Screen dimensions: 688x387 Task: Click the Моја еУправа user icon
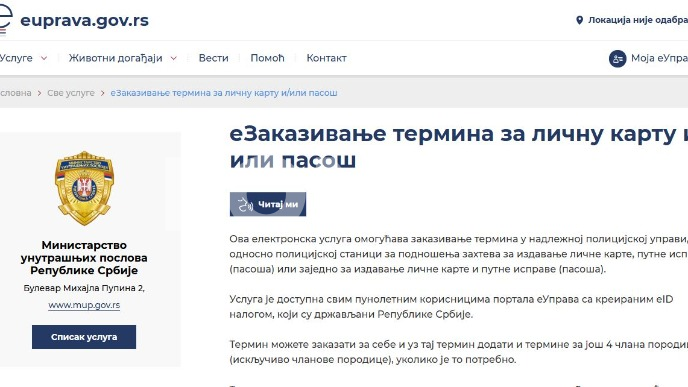coord(617,58)
